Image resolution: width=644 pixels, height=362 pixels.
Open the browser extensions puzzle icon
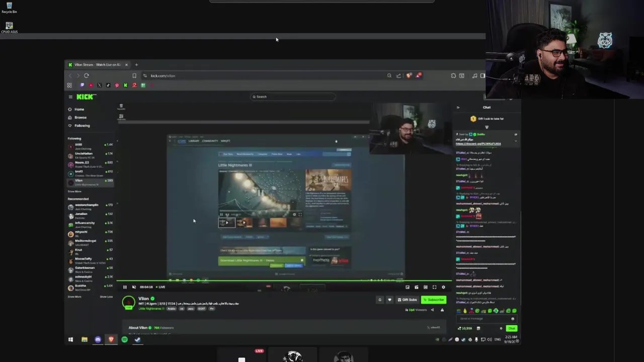click(453, 75)
